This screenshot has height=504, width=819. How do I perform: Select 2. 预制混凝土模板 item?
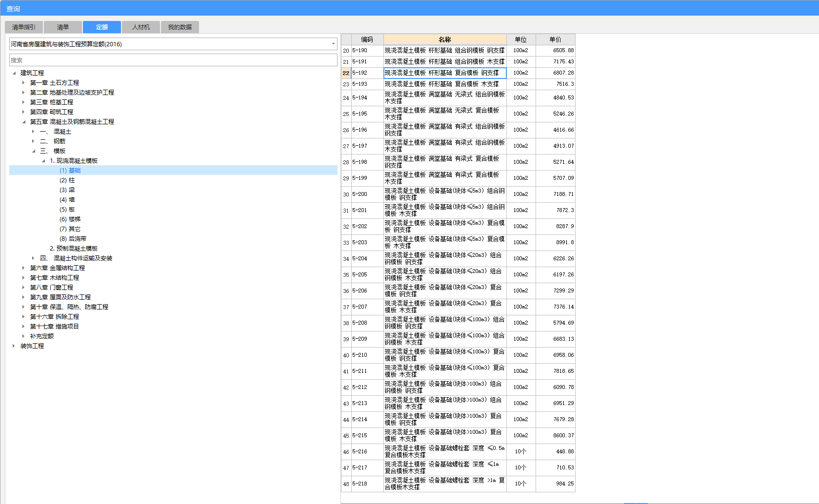[x=74, y=249]
